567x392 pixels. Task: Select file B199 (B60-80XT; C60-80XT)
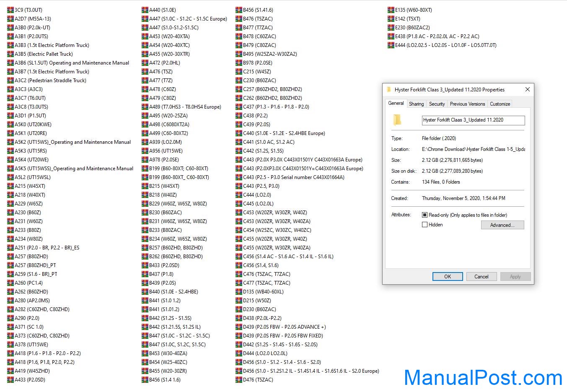coord(175,168)
